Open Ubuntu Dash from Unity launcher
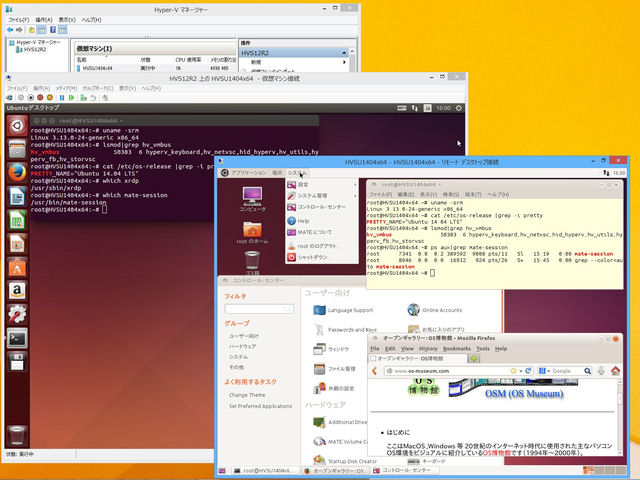The width and height of the screenshot is (640, 480). click(17, 125)
